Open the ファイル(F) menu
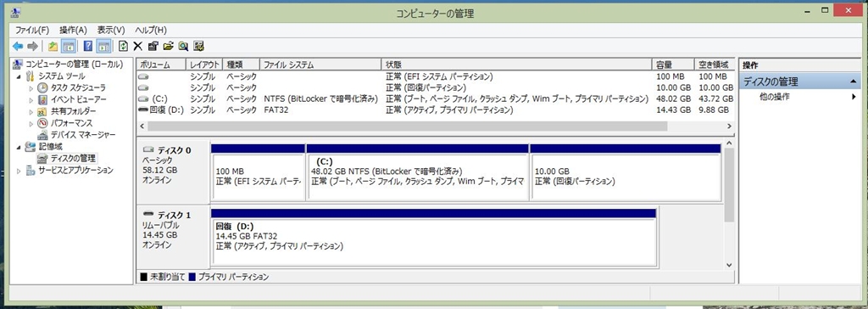Image resolution: width=868 pixels, height=309 pixels. coord(32,30)
